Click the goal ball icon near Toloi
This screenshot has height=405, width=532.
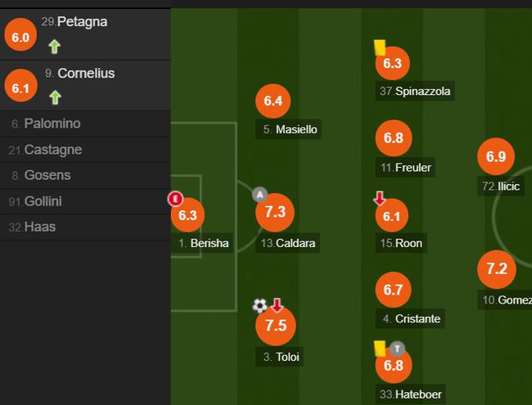259,306
